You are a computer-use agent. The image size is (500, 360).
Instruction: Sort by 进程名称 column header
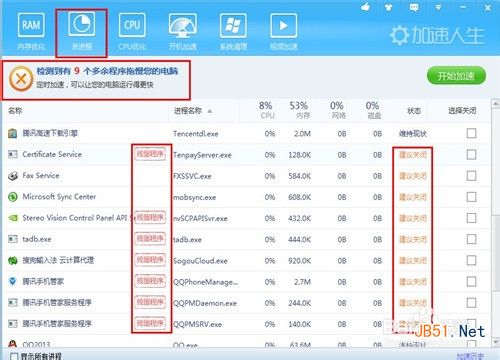[x=188, y=111]
